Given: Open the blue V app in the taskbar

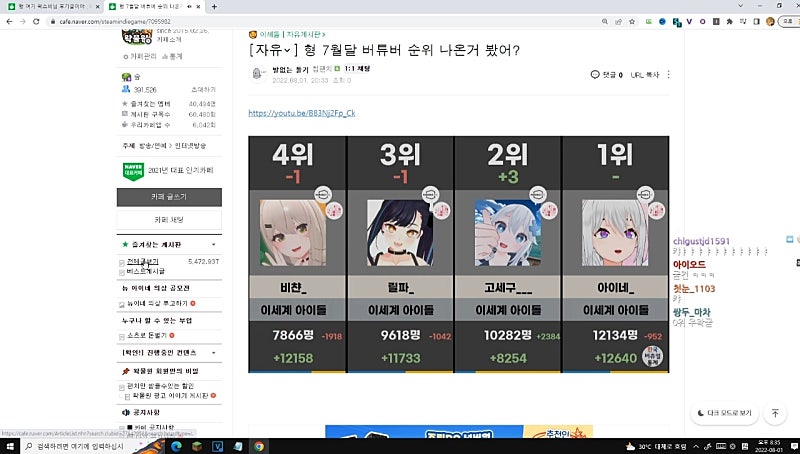Looking at the screenshot, I should tap(217, 446).
